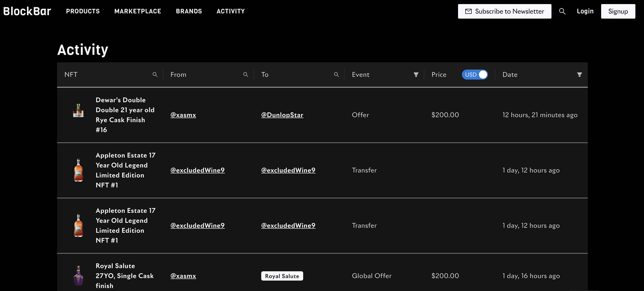Open the Brands menu item
644x291 pixels.
click(x=189, y=11)
